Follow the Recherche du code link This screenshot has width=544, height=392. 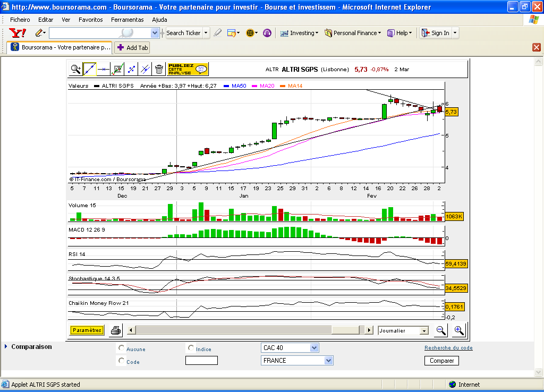448,347
